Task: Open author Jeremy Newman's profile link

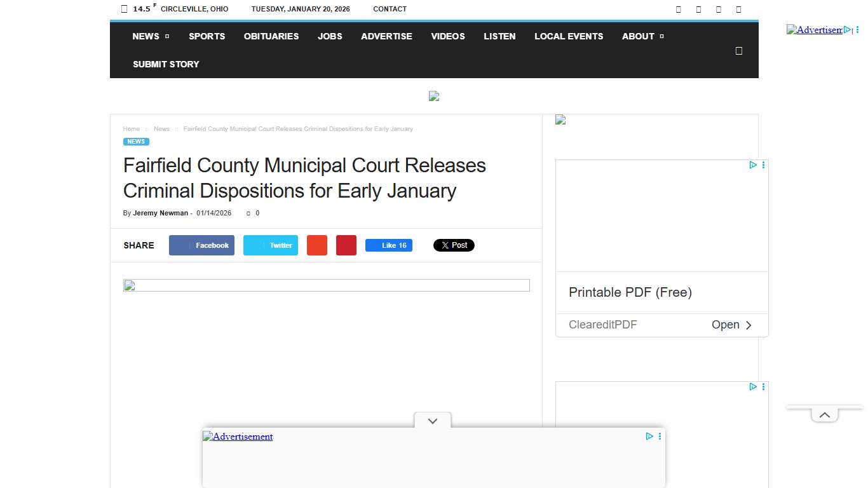Action: 160,213
